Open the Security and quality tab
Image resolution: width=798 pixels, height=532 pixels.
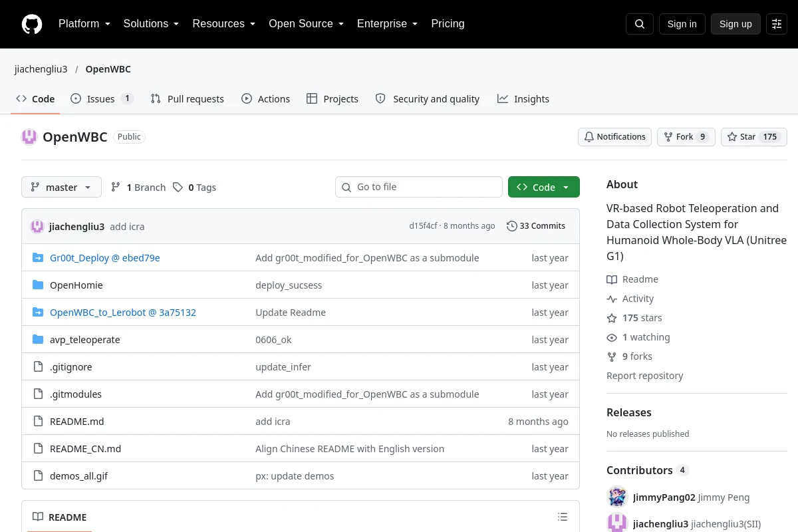pyautogui.click(x=428, y=99)
